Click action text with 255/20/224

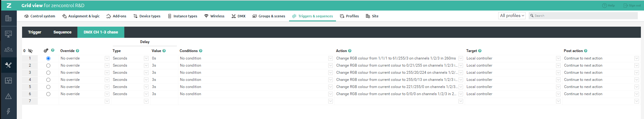pos(397,73)
